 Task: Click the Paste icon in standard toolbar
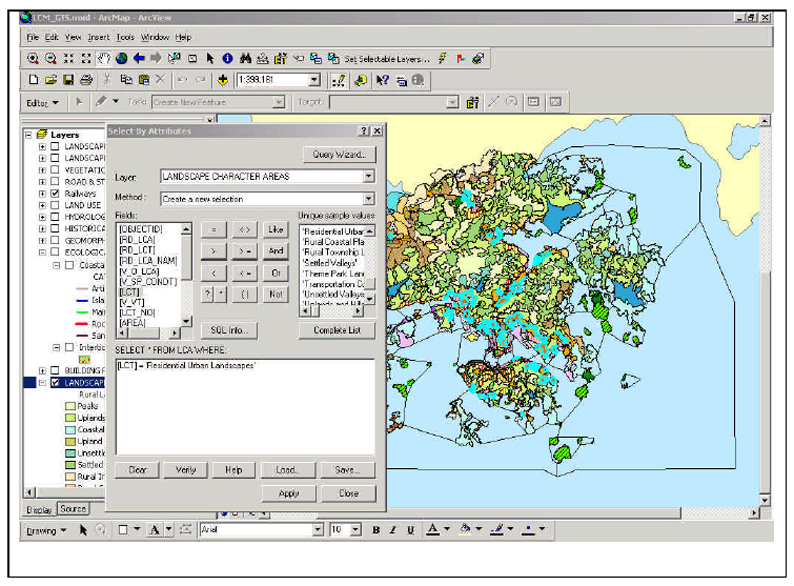pyautogui.click(x=144, y=80)
